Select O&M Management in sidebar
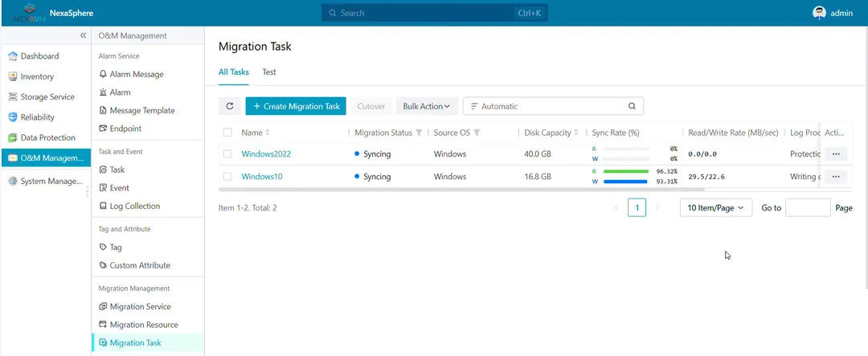 coord(45,158)
